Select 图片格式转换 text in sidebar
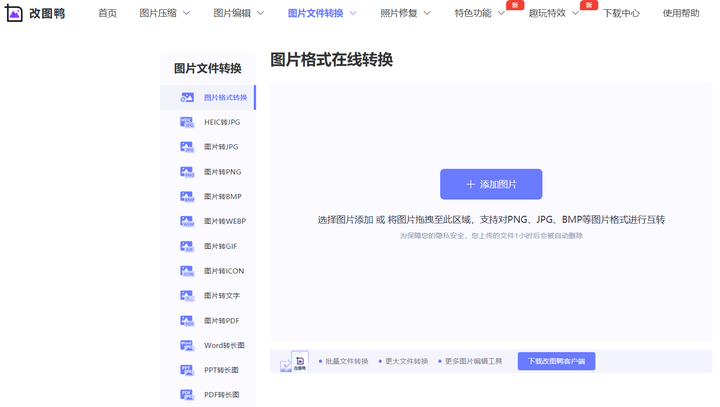The height and width of the screenshot is (407, 720). (x=225, y=97)
